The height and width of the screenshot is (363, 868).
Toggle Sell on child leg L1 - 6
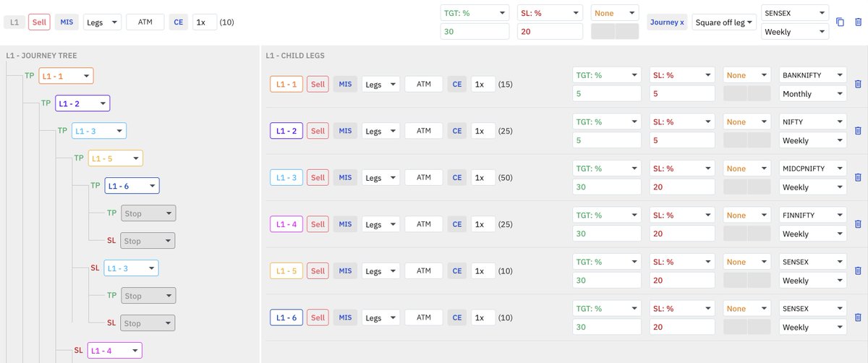(318, 317)
